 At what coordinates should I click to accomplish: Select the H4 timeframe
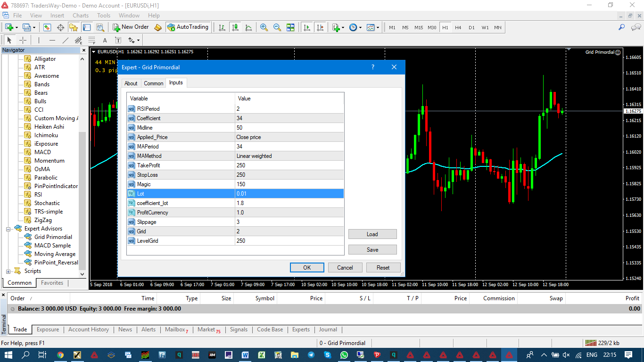click(x=458, y=27)
